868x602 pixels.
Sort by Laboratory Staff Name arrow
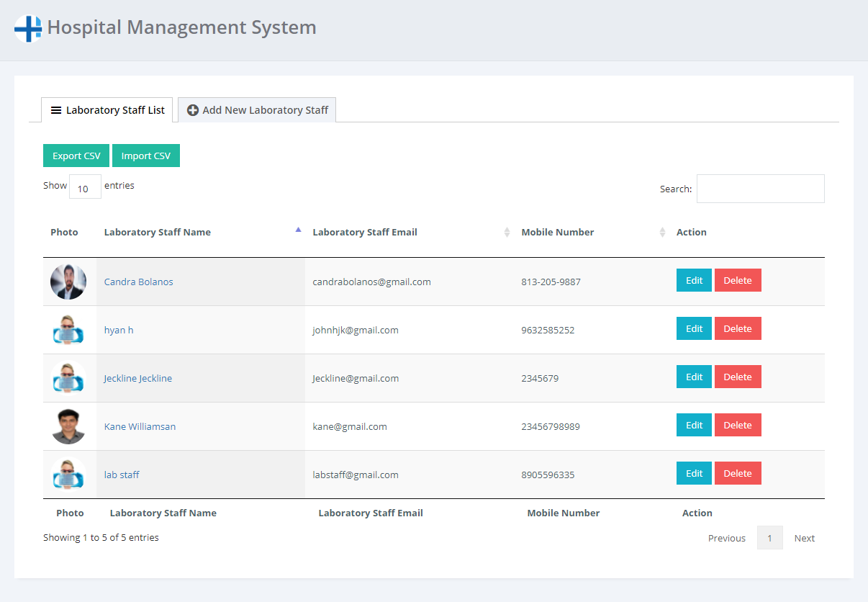[x=298, y=230]
